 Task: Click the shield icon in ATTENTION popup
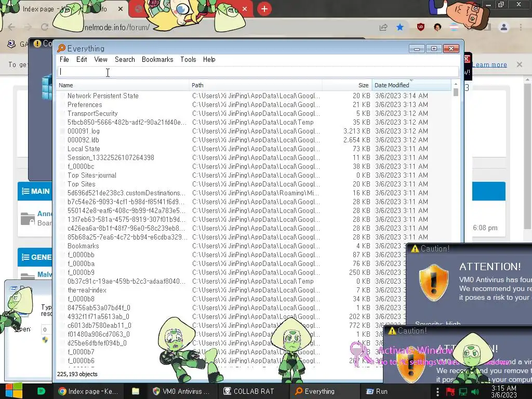434,283
